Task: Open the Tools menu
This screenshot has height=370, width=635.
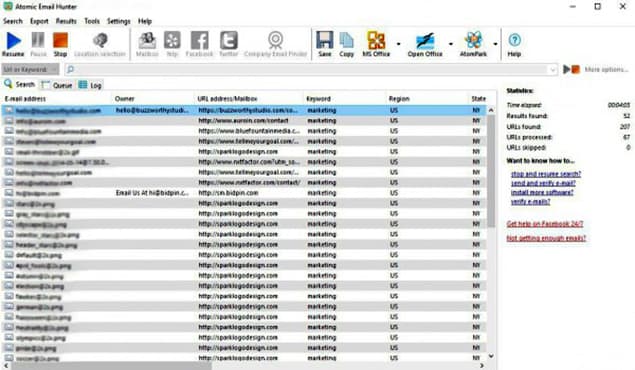Action: [x=92, y=21]
